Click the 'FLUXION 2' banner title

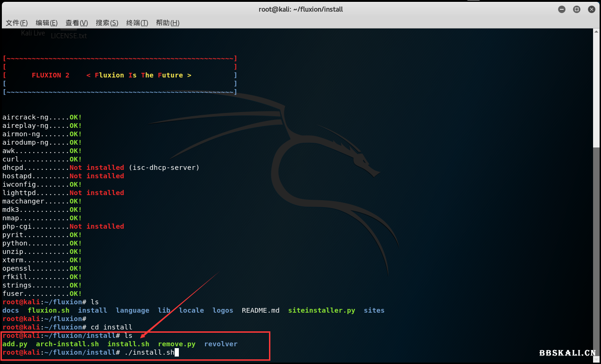50,75
